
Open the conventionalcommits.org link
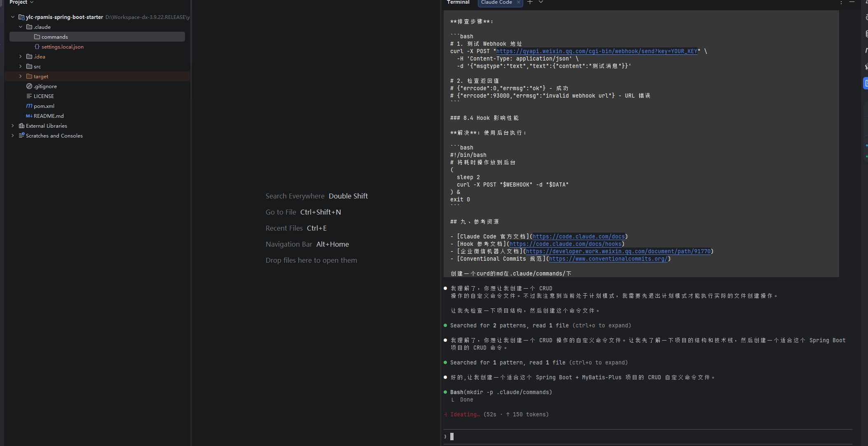[608, 259]
